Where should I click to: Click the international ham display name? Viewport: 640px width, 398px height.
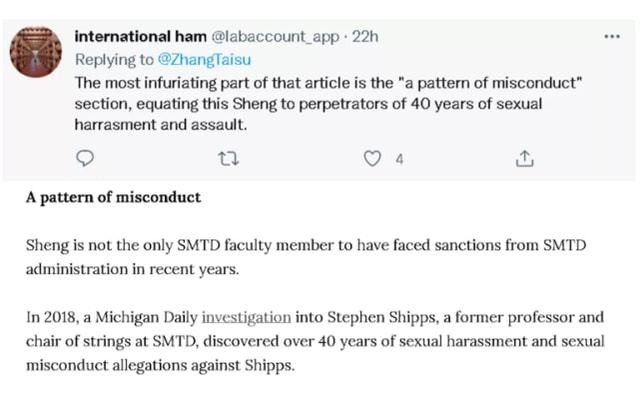coord(140,37)
